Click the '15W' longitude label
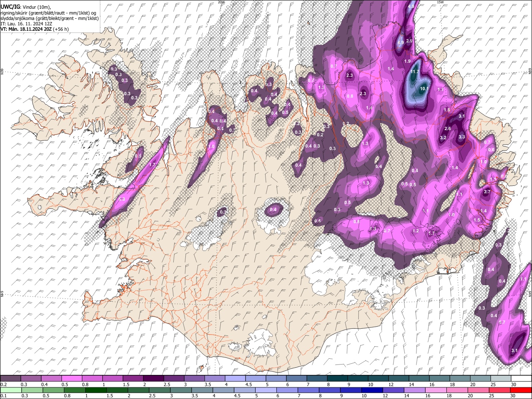This screenshot has width=532, height=399. click(x=440, y=2)
